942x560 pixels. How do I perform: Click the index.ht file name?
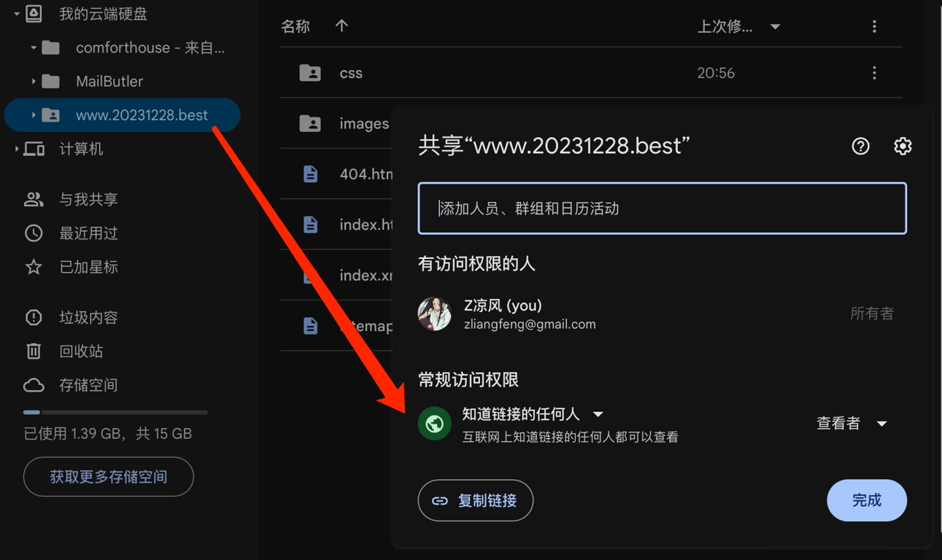coord(366,225)
